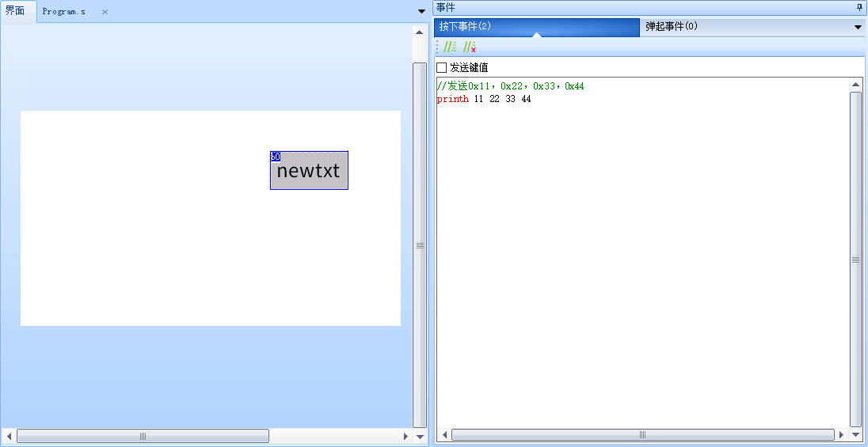Select the newtxt button component on canvas
Viewport: 868px width, 447px height.
(x=309, y=172)
